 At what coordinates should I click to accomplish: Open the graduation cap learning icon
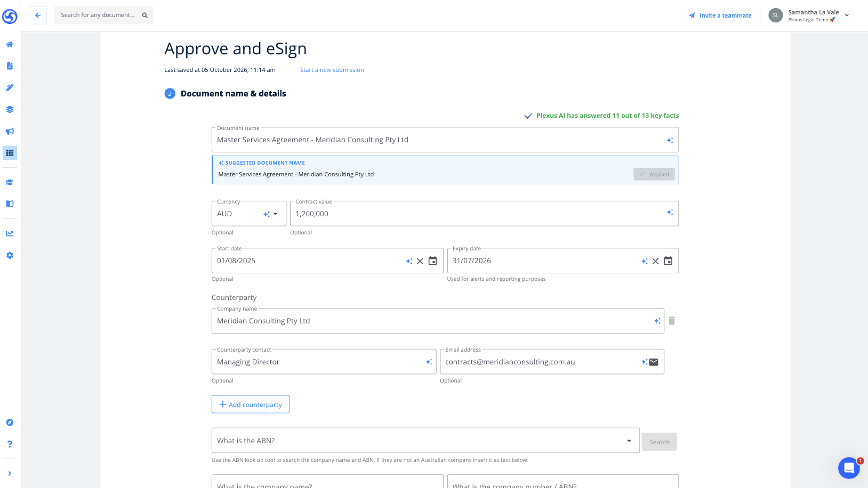[10, 182]
